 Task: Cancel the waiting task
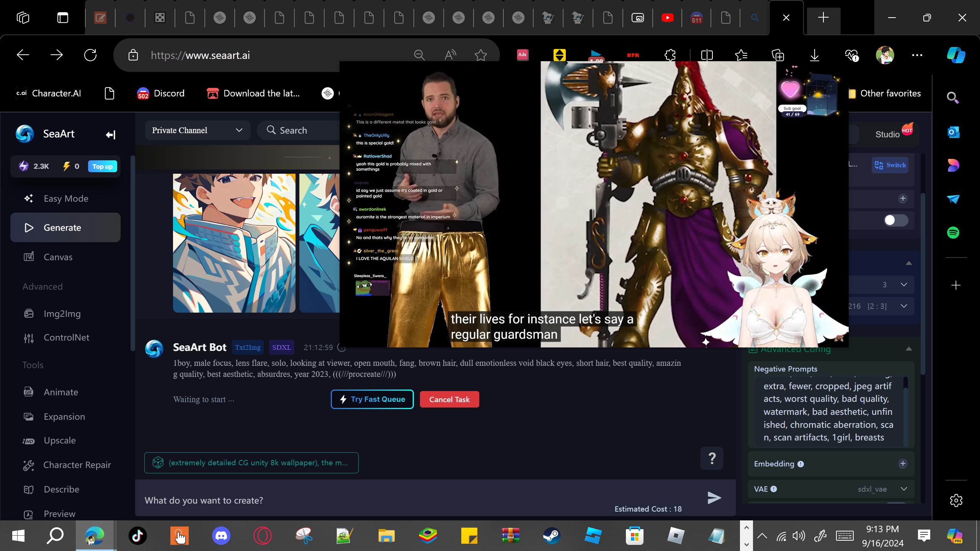click(x=449, y=399)
